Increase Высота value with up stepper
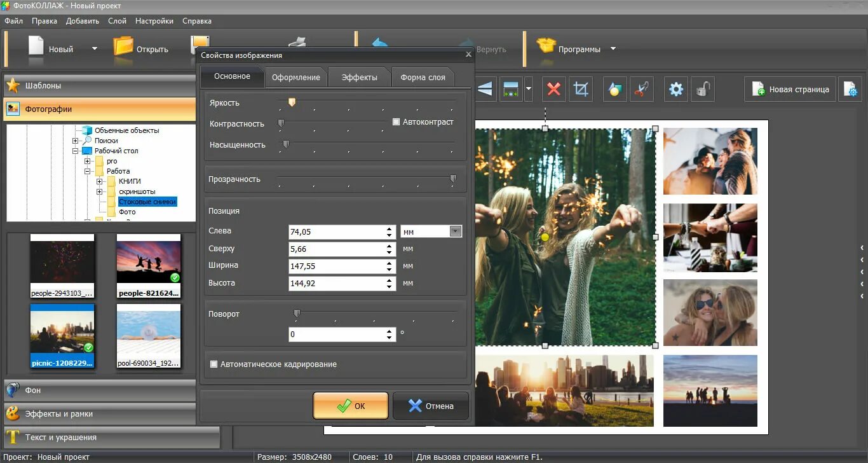 (x=390, y=280)
